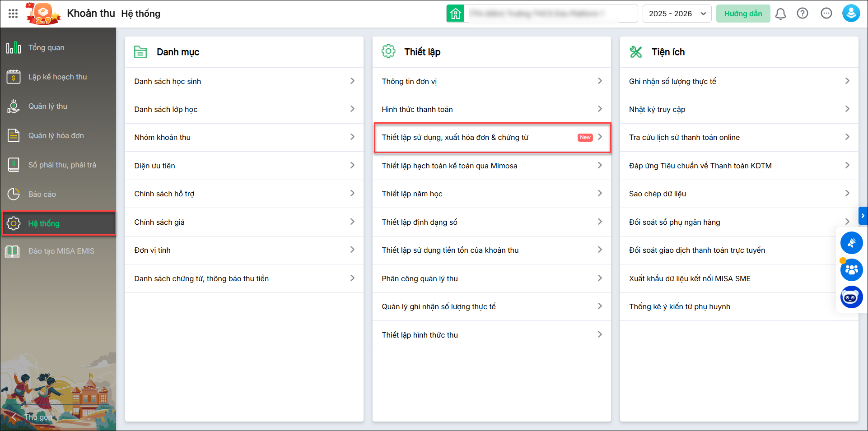
Task: Open Nhật ký truy cập
Action: point(739,109)
